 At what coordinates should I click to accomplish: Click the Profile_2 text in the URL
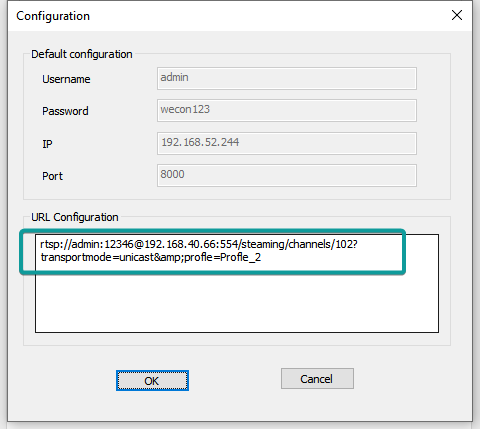(241, 257)
